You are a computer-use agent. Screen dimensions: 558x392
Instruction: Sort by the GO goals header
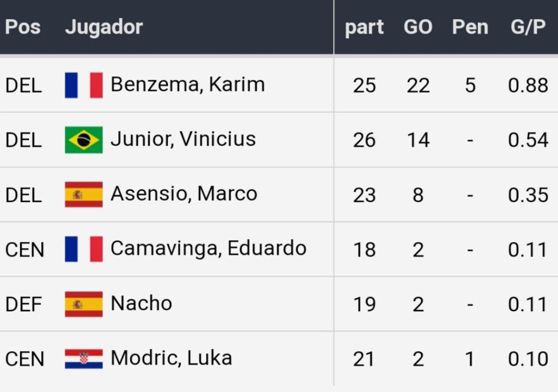418,27
